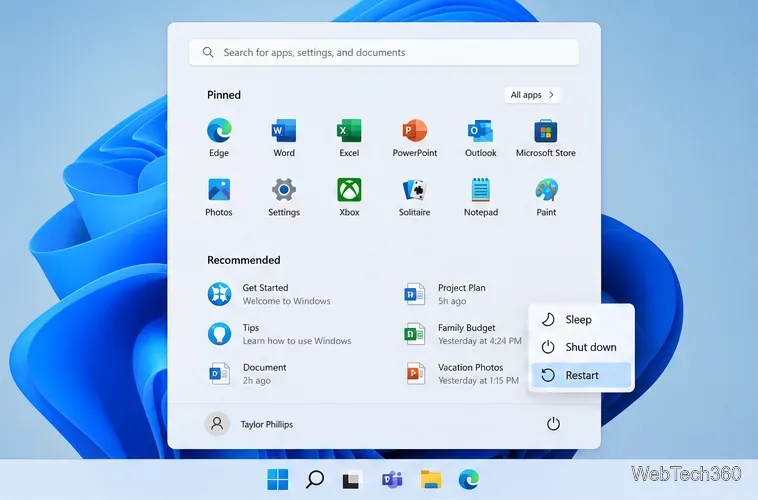
Task: Open the Paint app
Action: (546, 197)
